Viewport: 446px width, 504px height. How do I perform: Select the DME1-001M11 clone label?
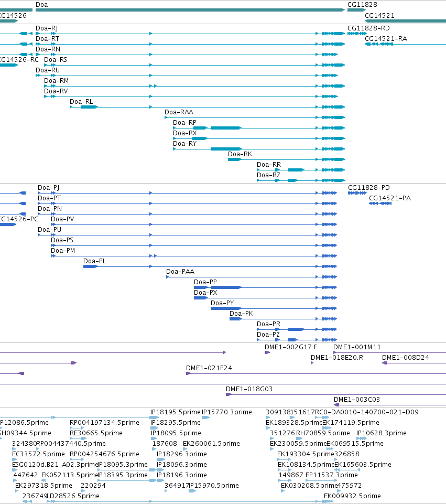[x=357, y=347]
